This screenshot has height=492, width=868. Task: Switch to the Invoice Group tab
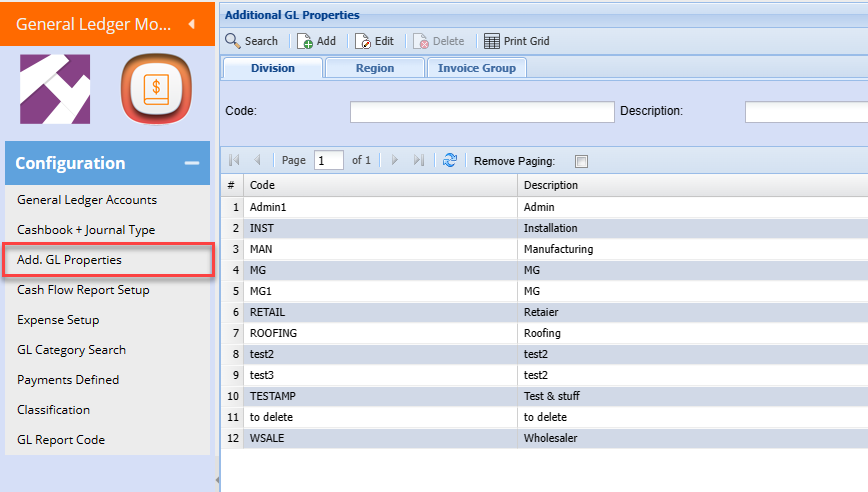pyautogui.click(x=476, y=68)
